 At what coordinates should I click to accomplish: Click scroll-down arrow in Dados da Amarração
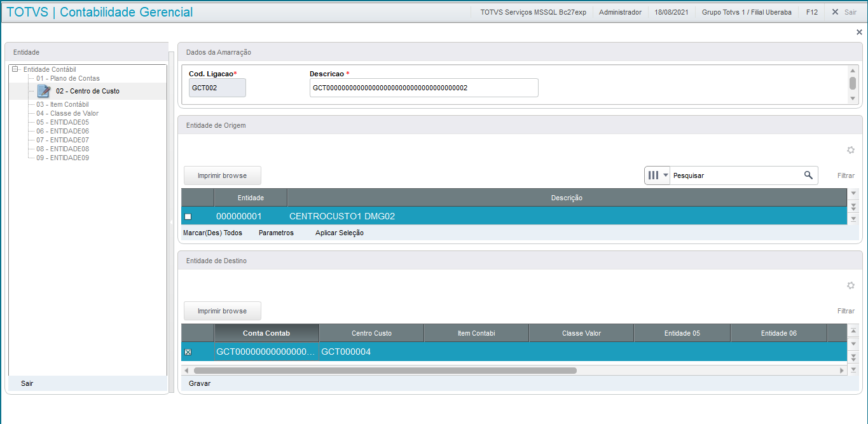(853, 99)
